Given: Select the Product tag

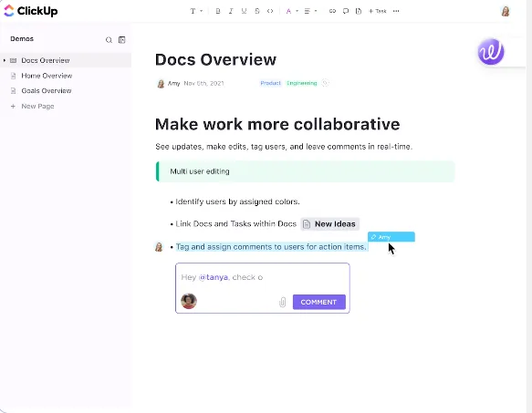Looking at the screenshot, I should tap(270, 83).
